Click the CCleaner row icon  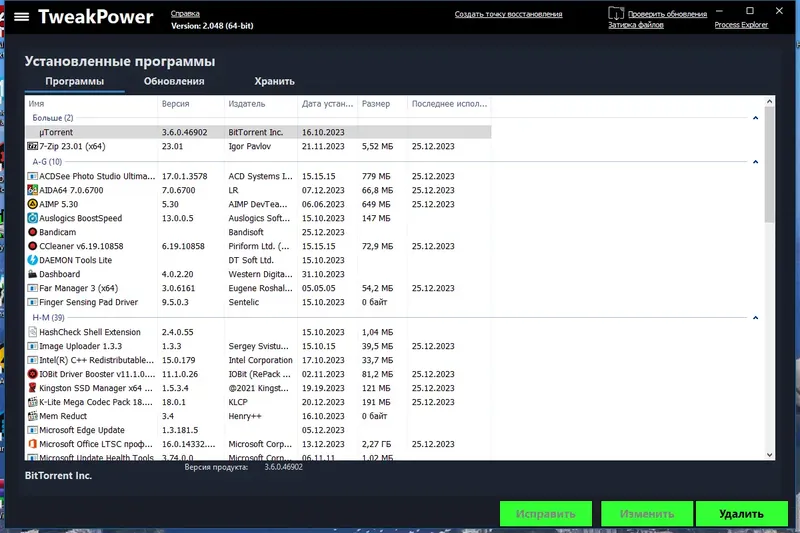tap(32, 246)
